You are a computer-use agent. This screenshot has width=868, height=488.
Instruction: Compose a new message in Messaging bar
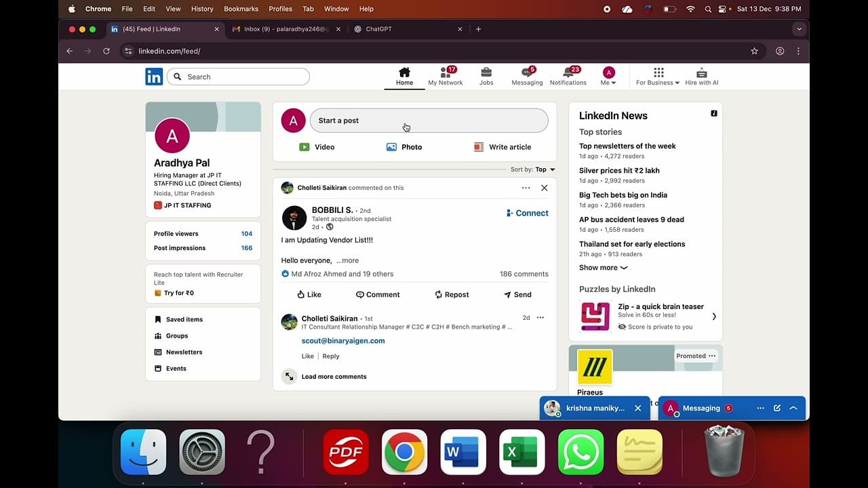tap(777, 408)
